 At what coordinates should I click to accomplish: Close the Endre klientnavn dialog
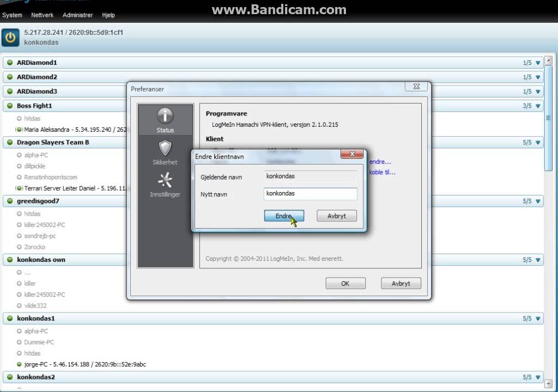pos(352,154)
